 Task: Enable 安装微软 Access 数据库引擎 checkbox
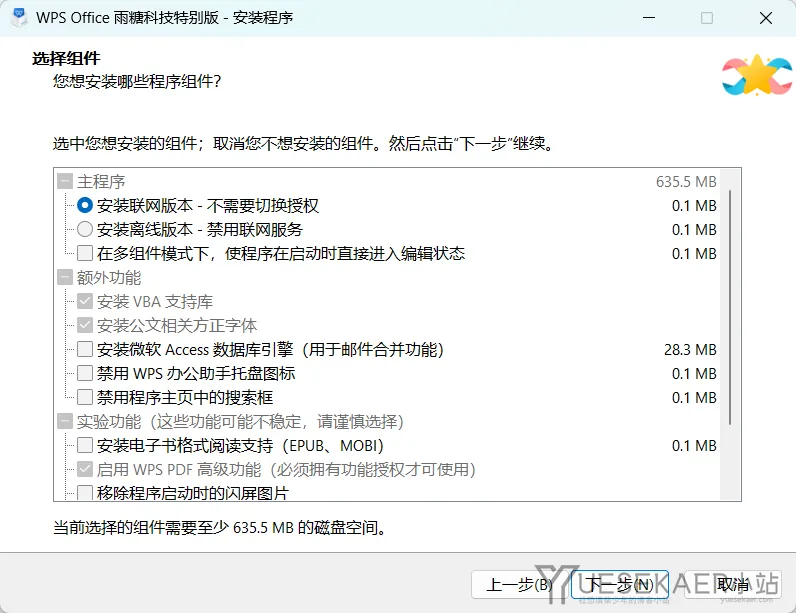(85, 349)
